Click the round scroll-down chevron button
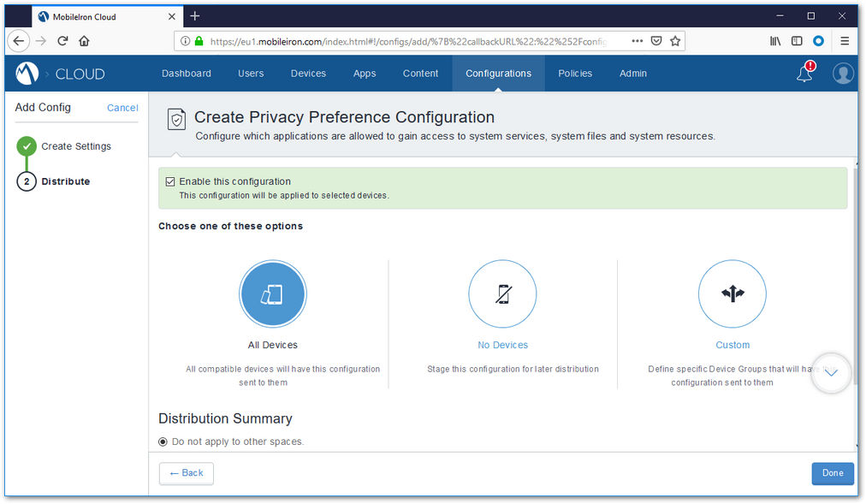 (x=831, y=373)
